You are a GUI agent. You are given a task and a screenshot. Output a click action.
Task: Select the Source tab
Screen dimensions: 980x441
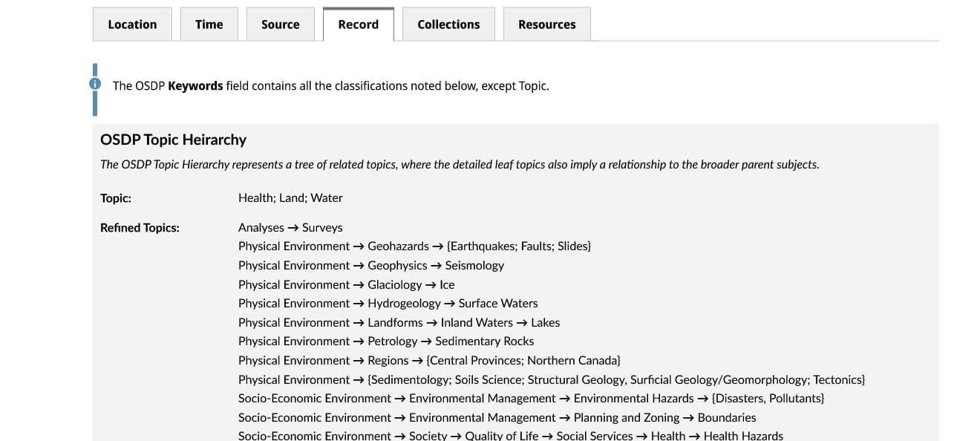[281, 24]
